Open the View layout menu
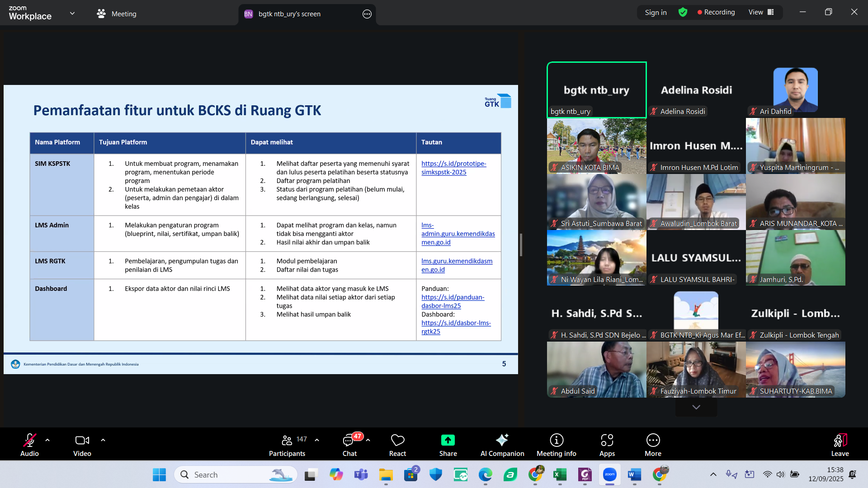Screen dimensions: 868x488 761,12
